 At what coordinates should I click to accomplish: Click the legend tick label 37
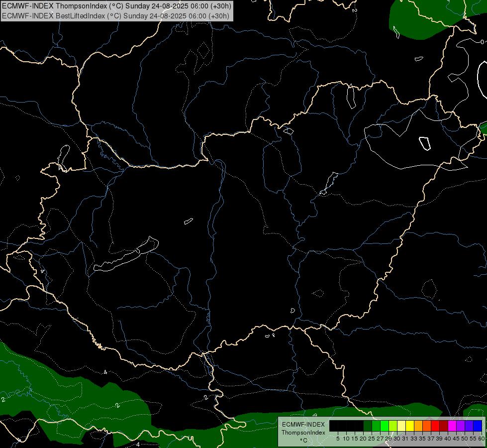pos(431,439)
